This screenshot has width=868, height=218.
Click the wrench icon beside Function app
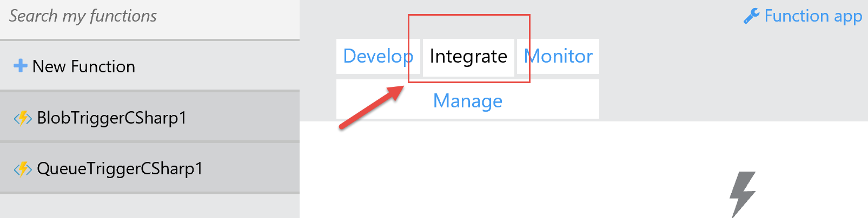(x=751, y=16)
